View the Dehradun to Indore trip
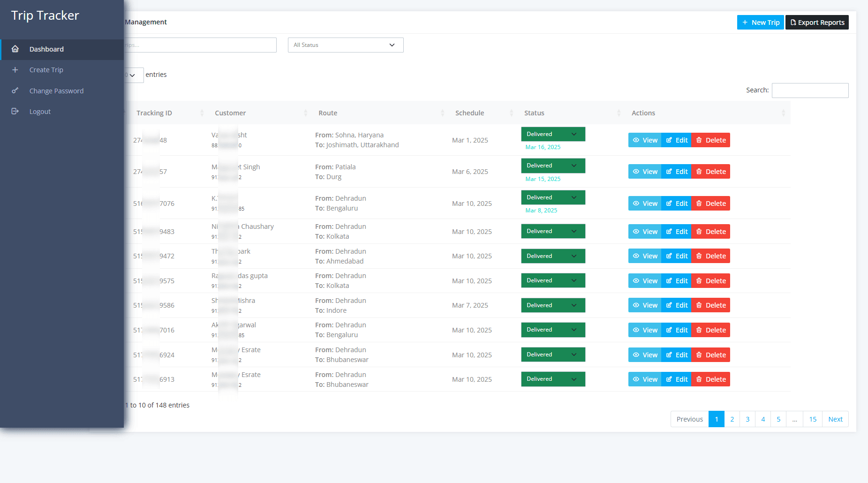Viewport: 868px width, 483px height. pos(645,305)
